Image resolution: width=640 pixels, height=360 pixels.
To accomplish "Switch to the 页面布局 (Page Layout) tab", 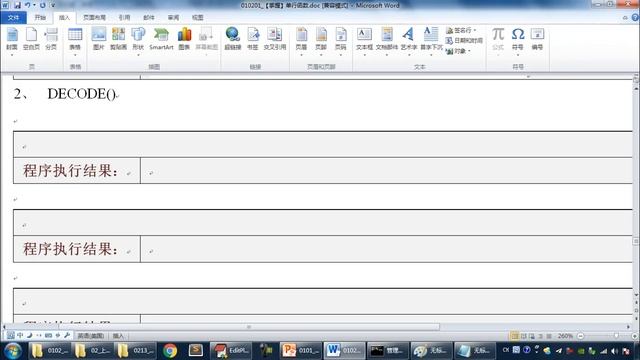I will [94, 18].
